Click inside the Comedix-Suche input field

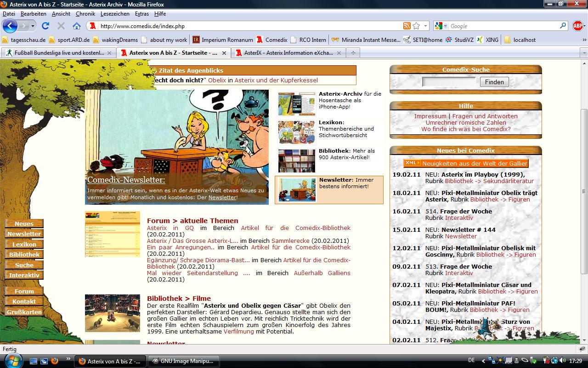(x=448, y=82)
